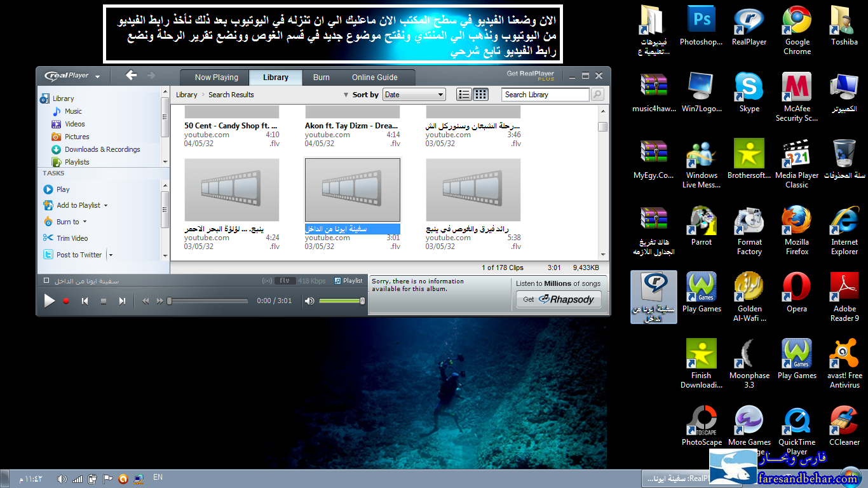Mute audio with the speaker icon
The height and width of the screenshot is (488, 868).
tap(309, 301)
